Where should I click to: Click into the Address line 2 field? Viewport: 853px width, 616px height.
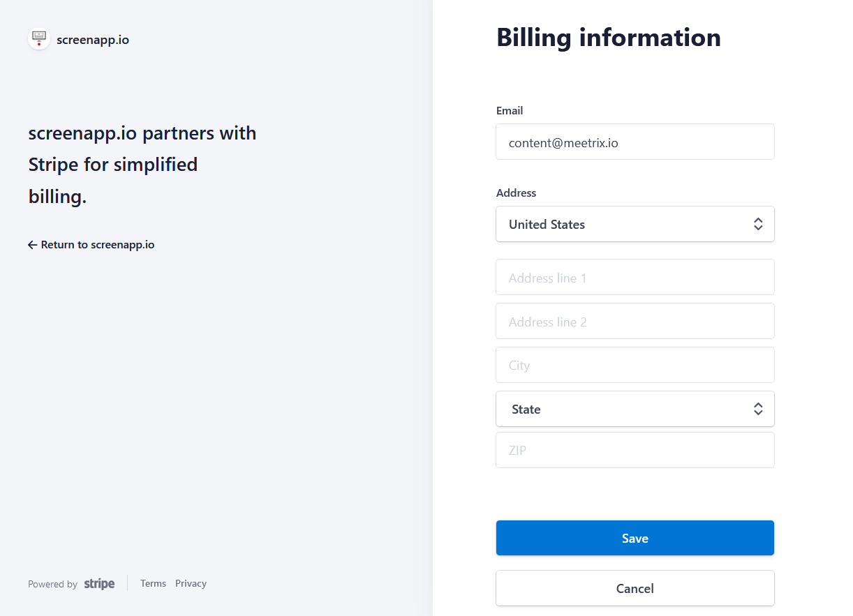634,322
